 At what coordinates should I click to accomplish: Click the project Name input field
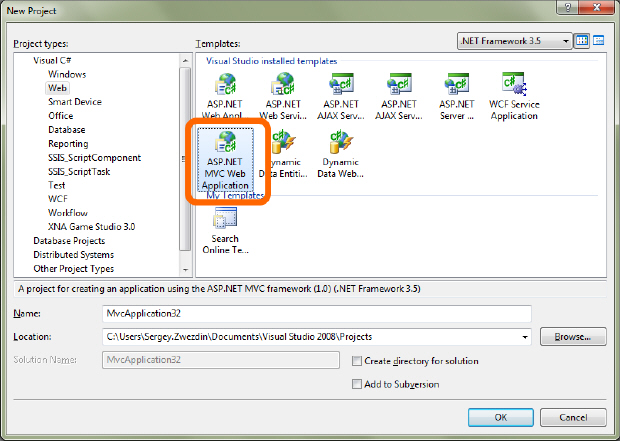tap(317, 314)
